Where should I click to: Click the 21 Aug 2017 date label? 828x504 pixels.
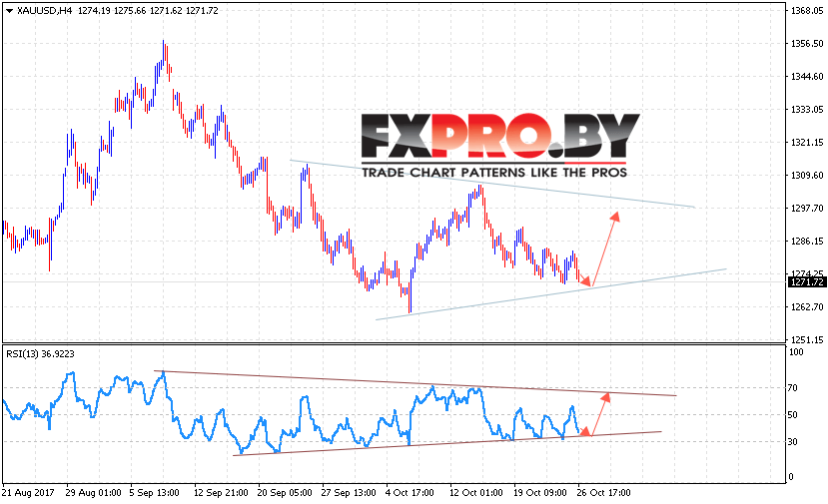pos(29,492)
